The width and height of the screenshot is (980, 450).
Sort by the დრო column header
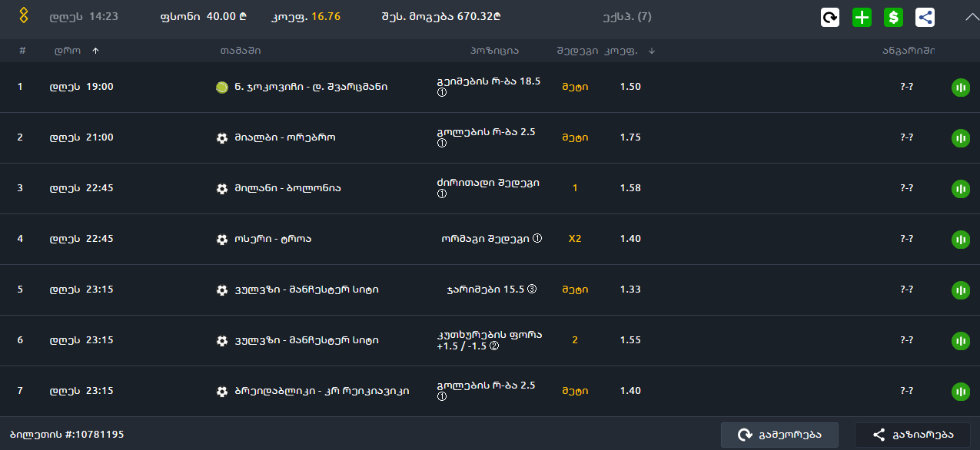pyautogui.click(x=68, y=51)
